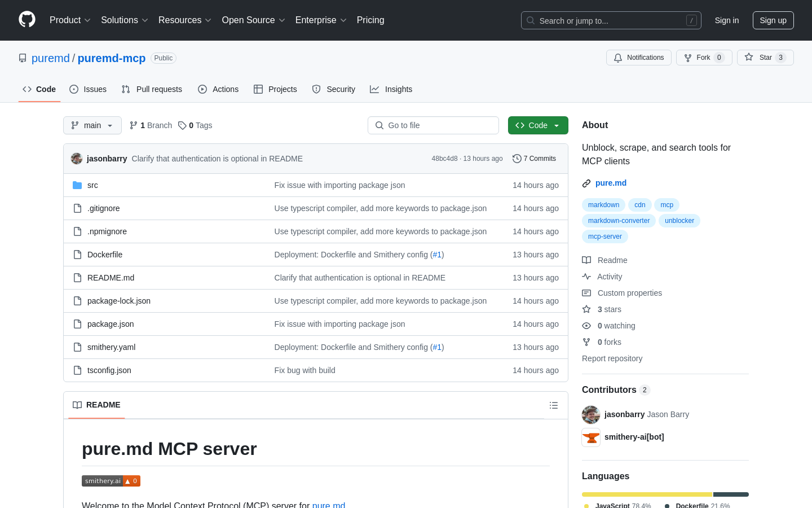
Task: Open the README.md file
Action: [111, 278]
